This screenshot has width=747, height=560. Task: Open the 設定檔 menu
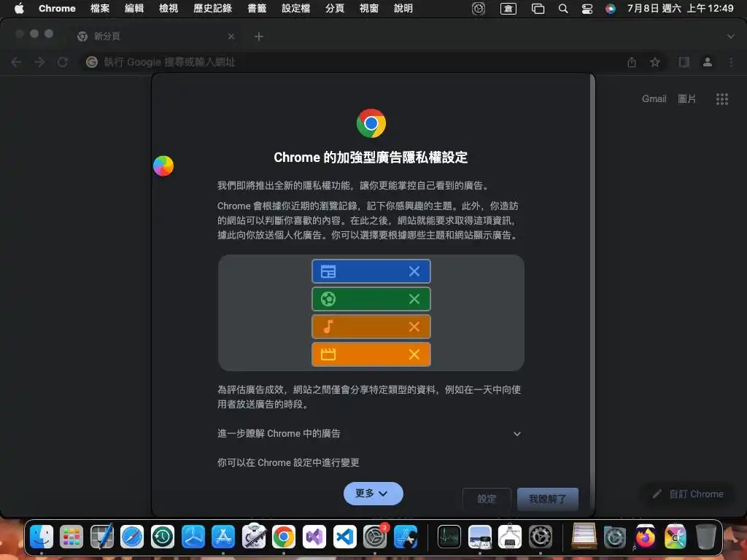pos(296,9)
